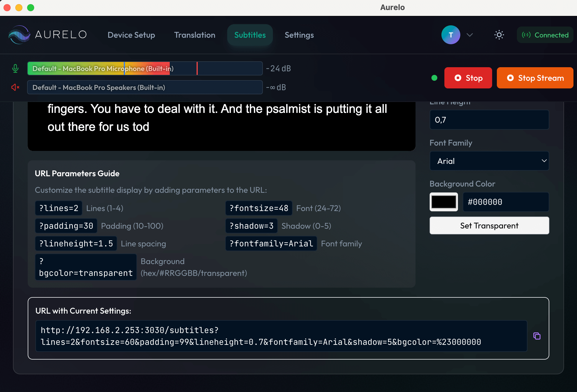Click Stop Stream
This screenshot has width=577, height=392.
(535, 78)
